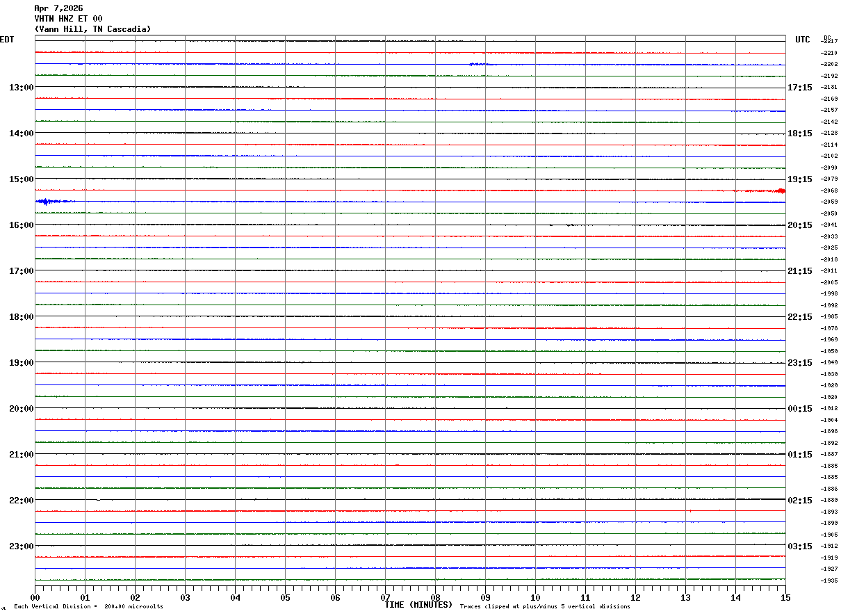Click the date text 'Apr 7,2026'
841x616 pixels.
tap(58, 8)
